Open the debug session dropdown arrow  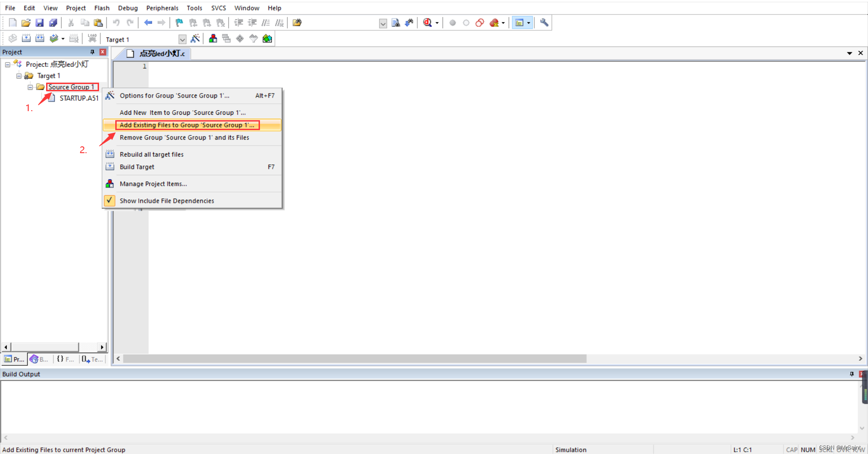(x=437, y=23)
